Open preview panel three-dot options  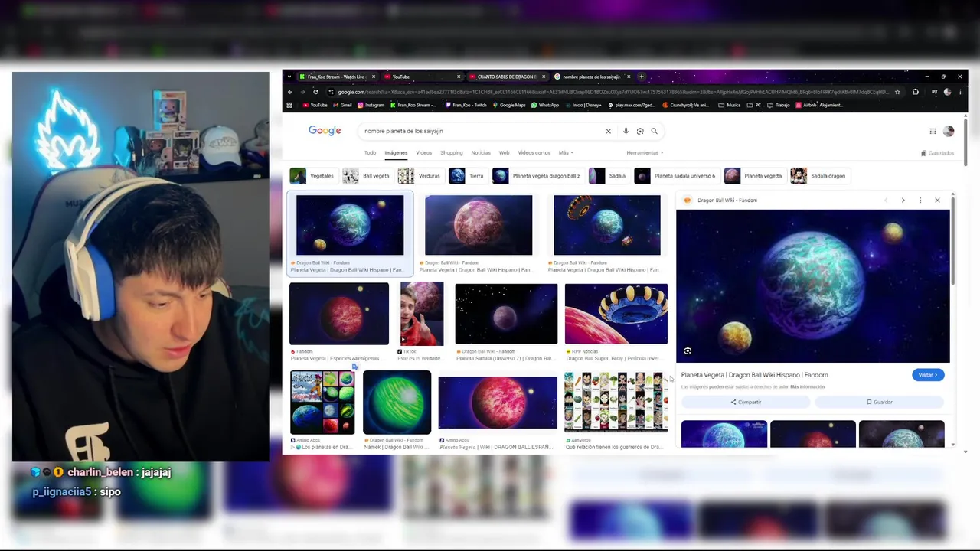click(x=920, y=201)
